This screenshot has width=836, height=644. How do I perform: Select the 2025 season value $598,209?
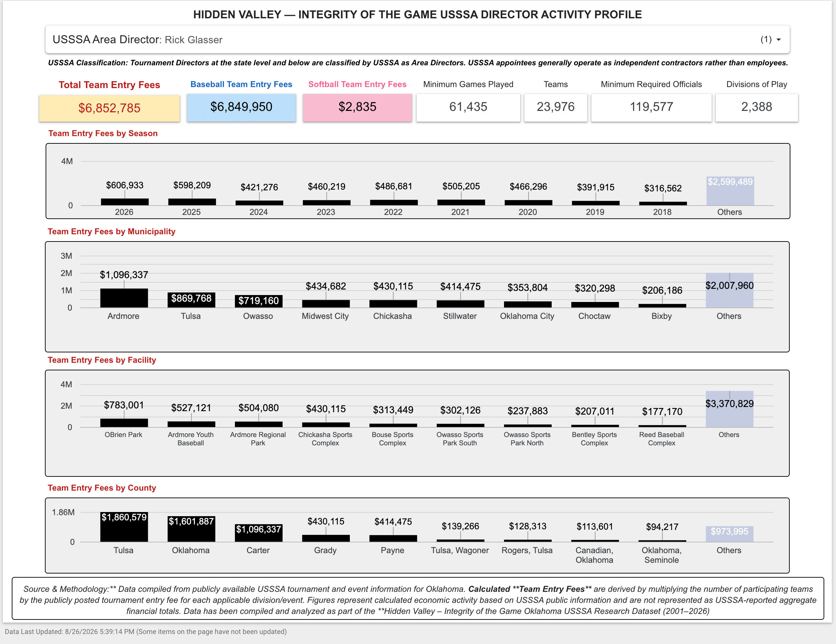tap(192, 185)
